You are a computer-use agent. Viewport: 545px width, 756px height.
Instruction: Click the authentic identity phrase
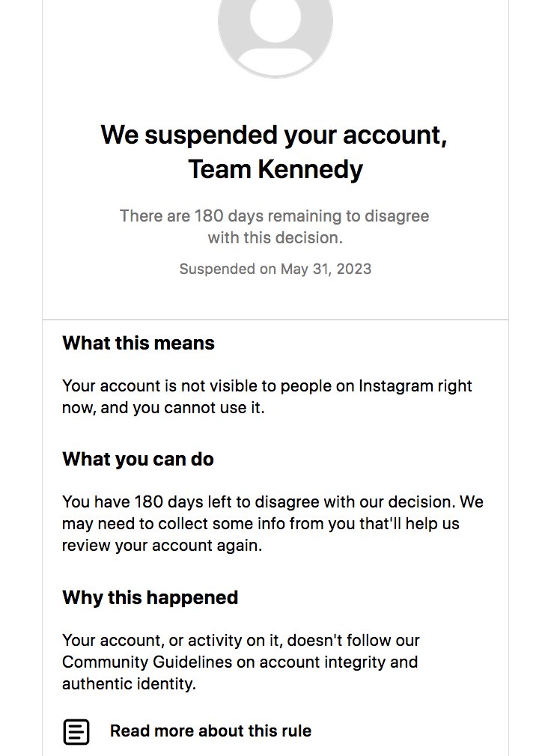point(128,683)
